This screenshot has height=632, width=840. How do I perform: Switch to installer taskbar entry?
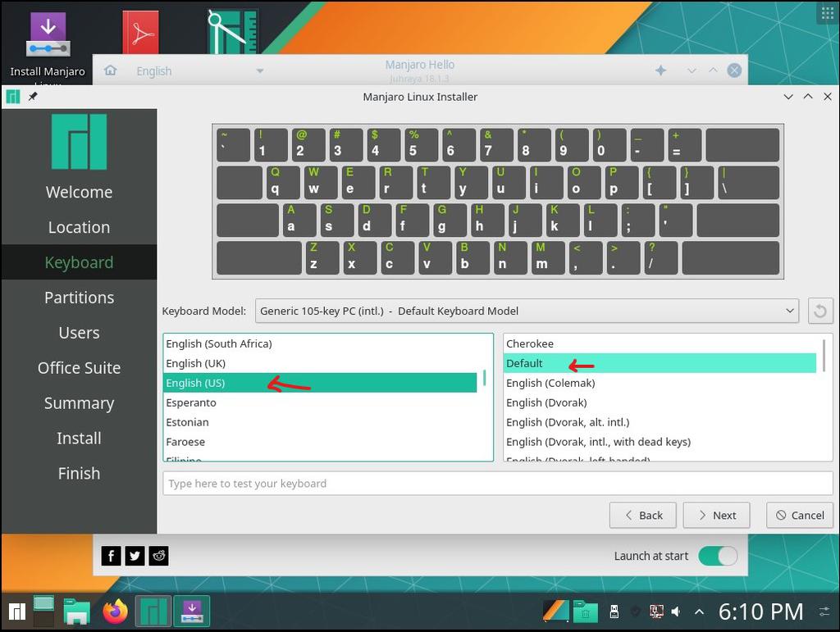click(x=192, y=612)
